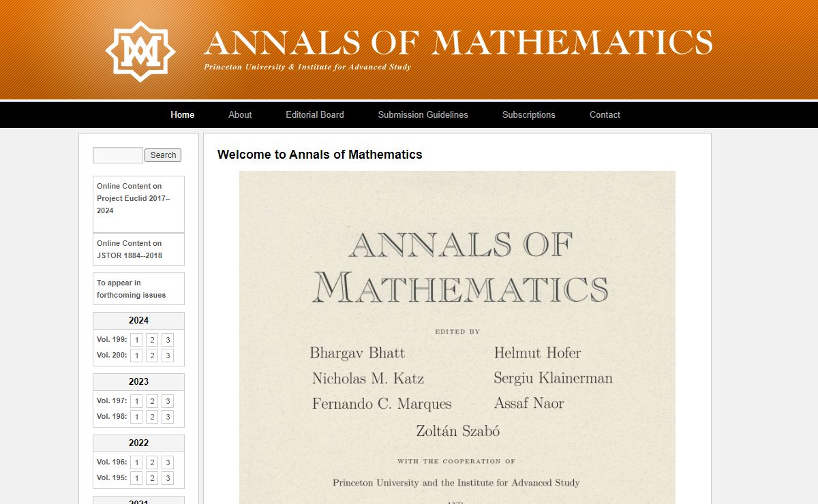Open the Contact page
The image size is (818, 504).
pyautogui.click(x=605, y=114)
